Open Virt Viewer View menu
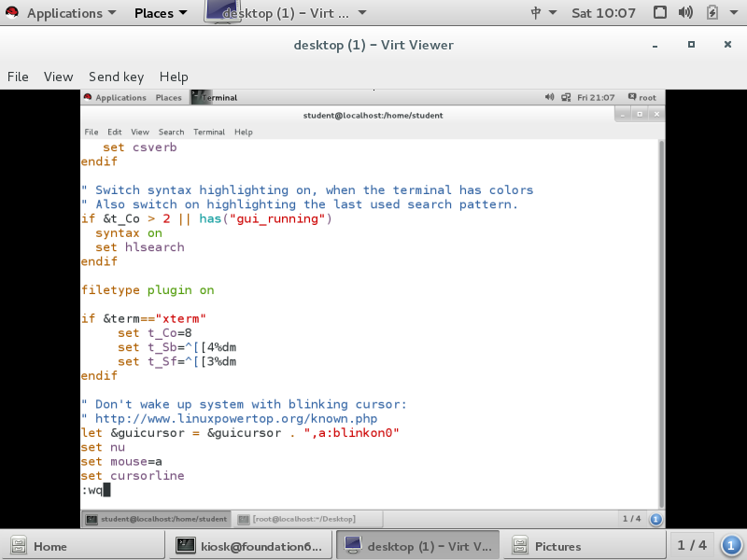This screenshot has width=747, height=560. click(58, 77)
